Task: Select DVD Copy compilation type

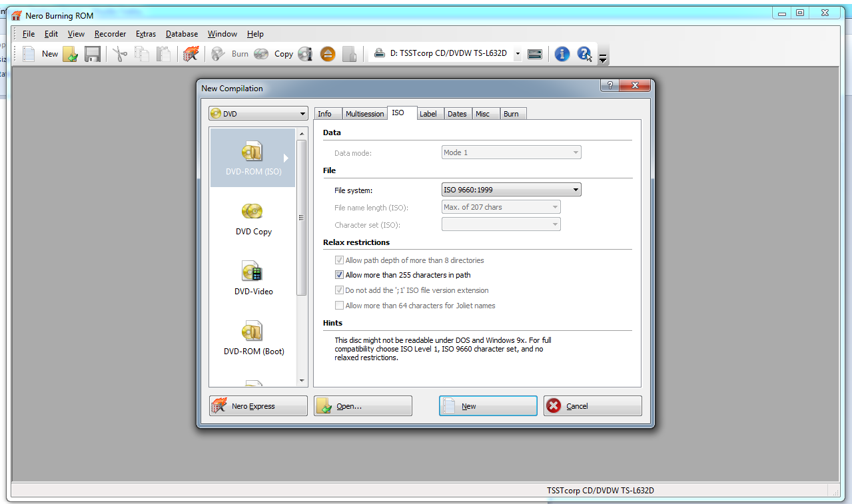Action: click(x=253, y=219)
